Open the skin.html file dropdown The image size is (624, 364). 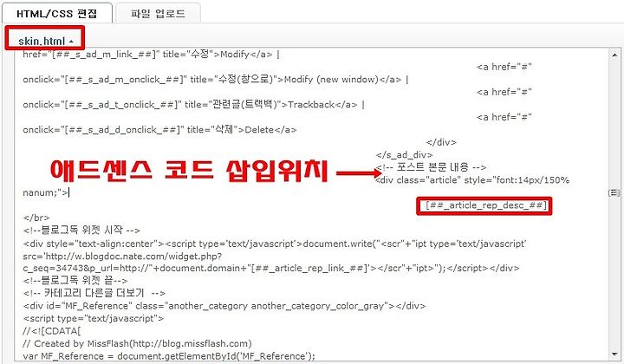coord(45,41)
